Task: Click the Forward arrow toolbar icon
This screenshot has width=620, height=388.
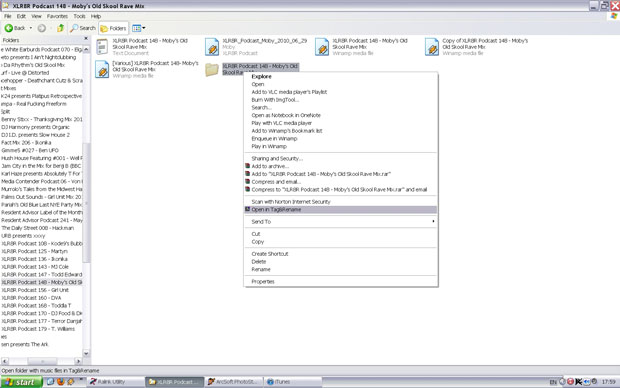Action: (42, 28)
